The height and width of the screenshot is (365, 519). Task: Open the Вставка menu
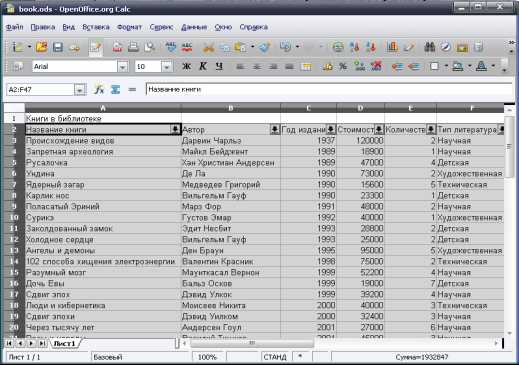tap(96, 27)
